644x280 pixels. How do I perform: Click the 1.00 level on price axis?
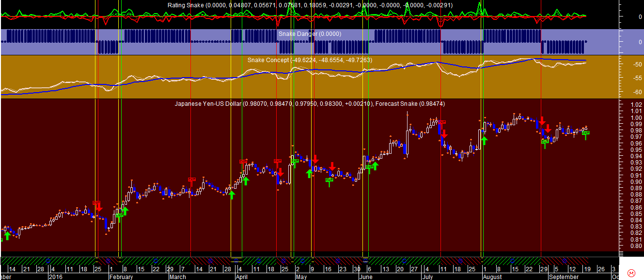point(634,117)
